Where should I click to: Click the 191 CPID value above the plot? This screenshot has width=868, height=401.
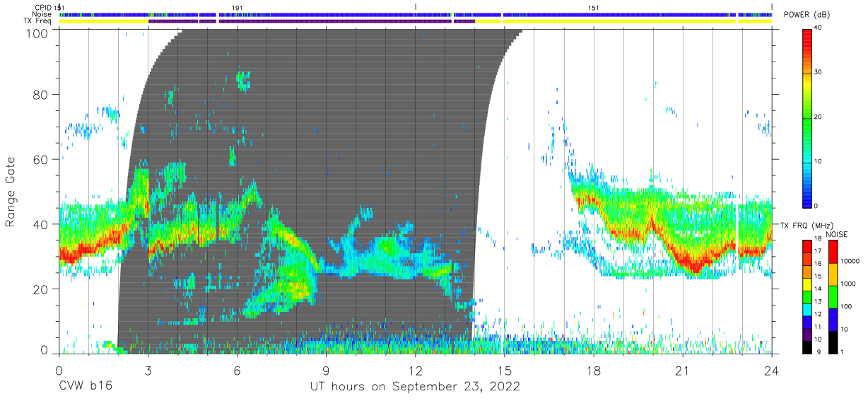coord(237,7)
